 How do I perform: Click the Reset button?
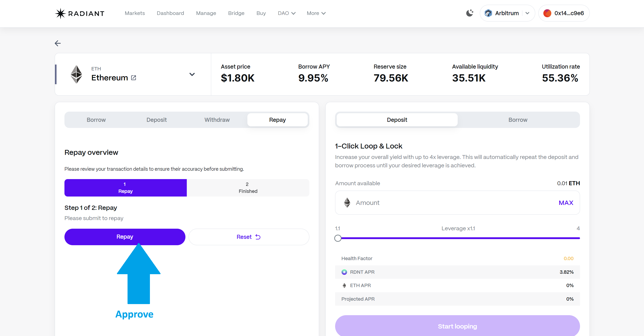(249, 237)
